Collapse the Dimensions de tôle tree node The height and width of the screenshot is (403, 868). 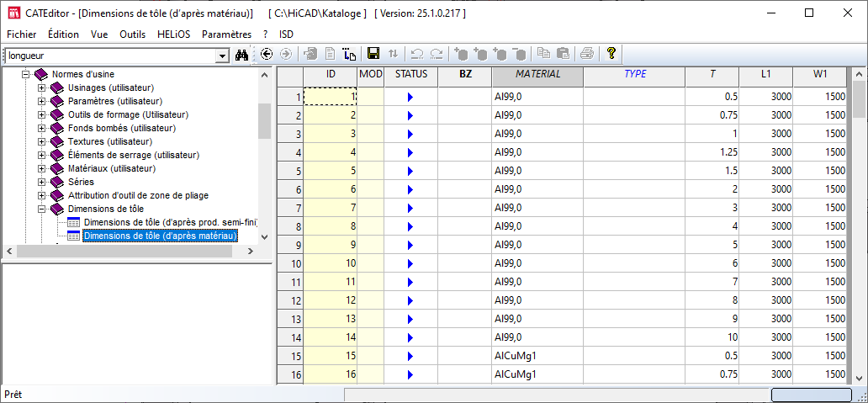click(x=41, y=209)
